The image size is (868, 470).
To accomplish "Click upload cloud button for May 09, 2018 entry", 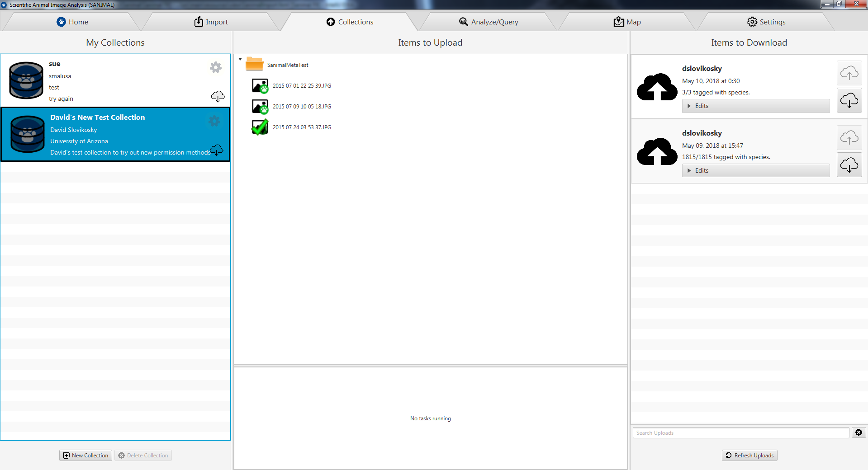I will click(849, 138).
